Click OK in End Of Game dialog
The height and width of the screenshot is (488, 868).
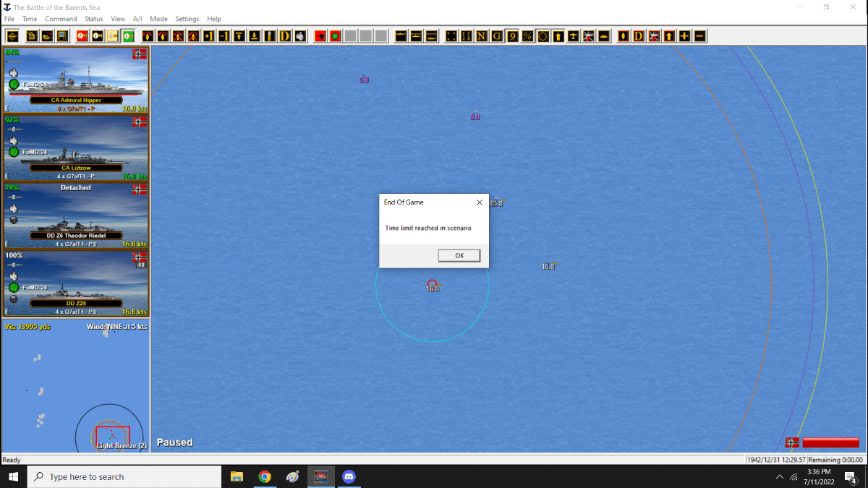click(459, 255)
